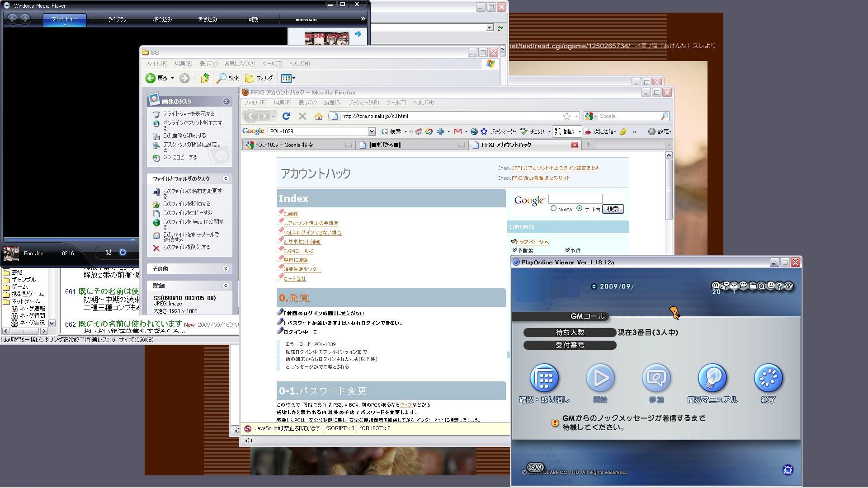Open the Google toolbar search history dropdown

(x=372, y=131)
